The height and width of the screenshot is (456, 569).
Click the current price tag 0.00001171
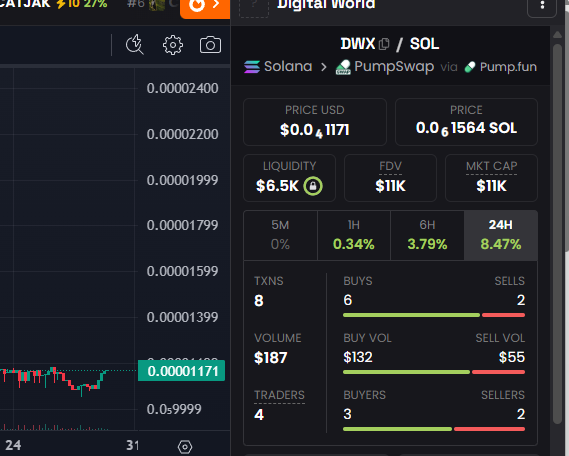(x=181, y=371)
